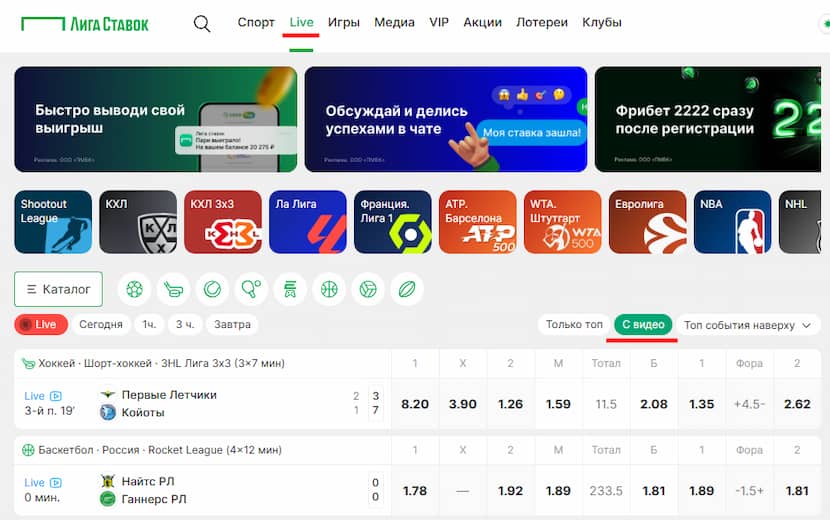The height and width of the screenshot is (520, 830).
Task: Click hockey icon in Шорт-хоккей league header
Action: (28, 363)
